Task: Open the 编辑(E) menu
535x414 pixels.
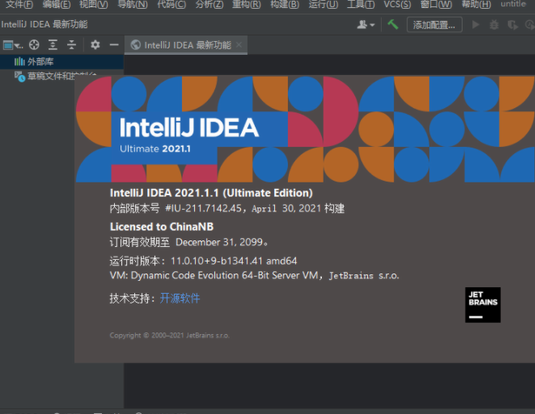Action: (x=57, y=4)
